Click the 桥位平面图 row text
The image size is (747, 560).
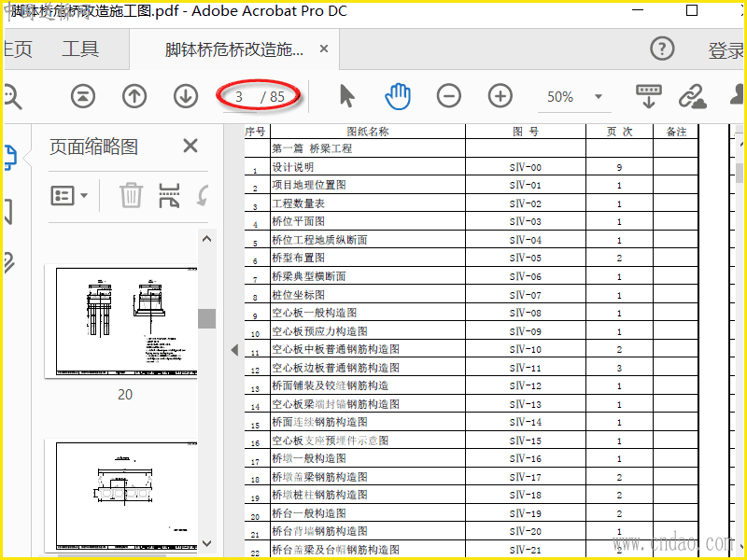(298, 222)
